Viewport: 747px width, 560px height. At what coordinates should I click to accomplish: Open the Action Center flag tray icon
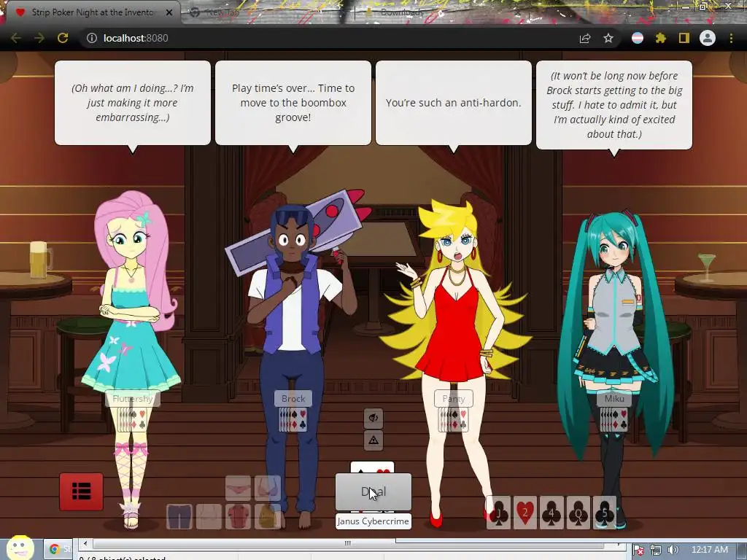click(639, 550)
